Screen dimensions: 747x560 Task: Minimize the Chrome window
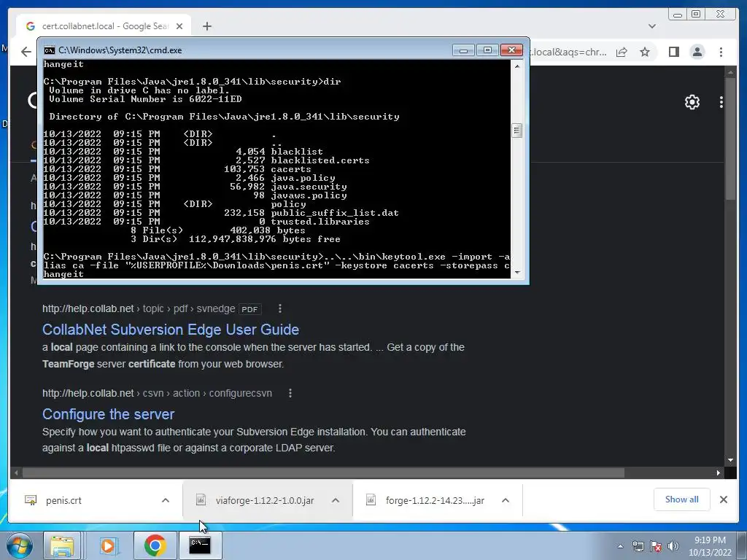click(x=678, y=15)
